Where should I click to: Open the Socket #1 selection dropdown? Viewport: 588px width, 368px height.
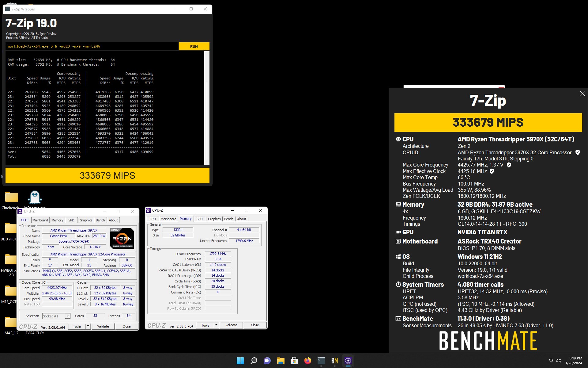point(56,316)
